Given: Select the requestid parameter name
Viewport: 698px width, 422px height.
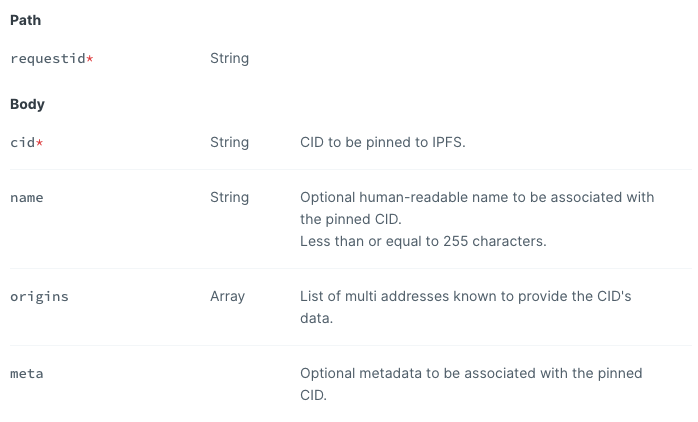Looking at the screenshot, I should 48,58.
